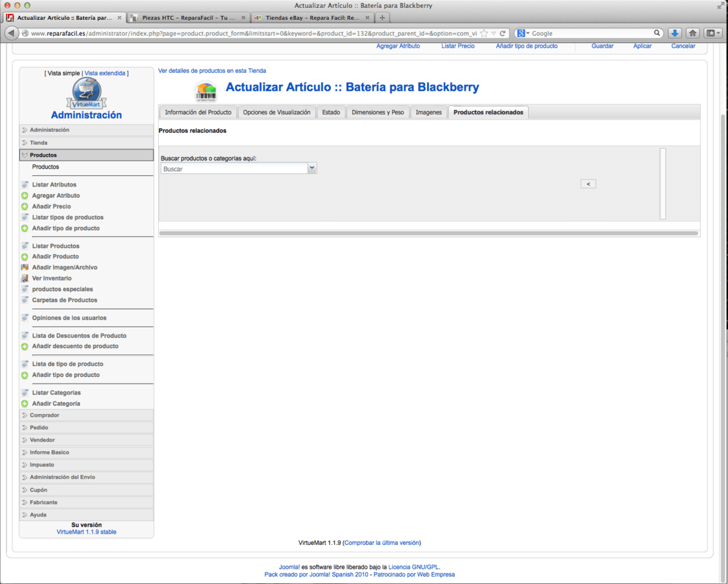Click Licencia GNU/GPL footer link
The height and width of the screenshot is (584, 728).
pos(413,567)
